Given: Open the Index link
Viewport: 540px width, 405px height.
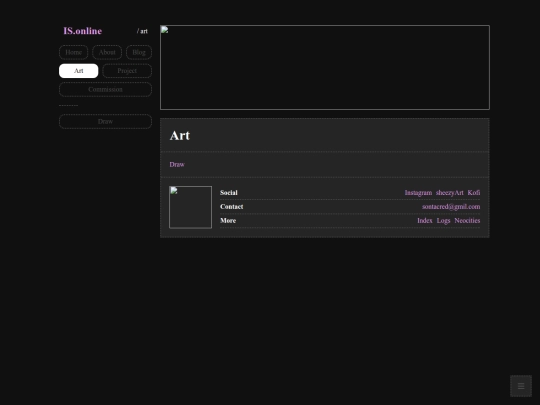Looking at the screenshot, I should [425, 220].
